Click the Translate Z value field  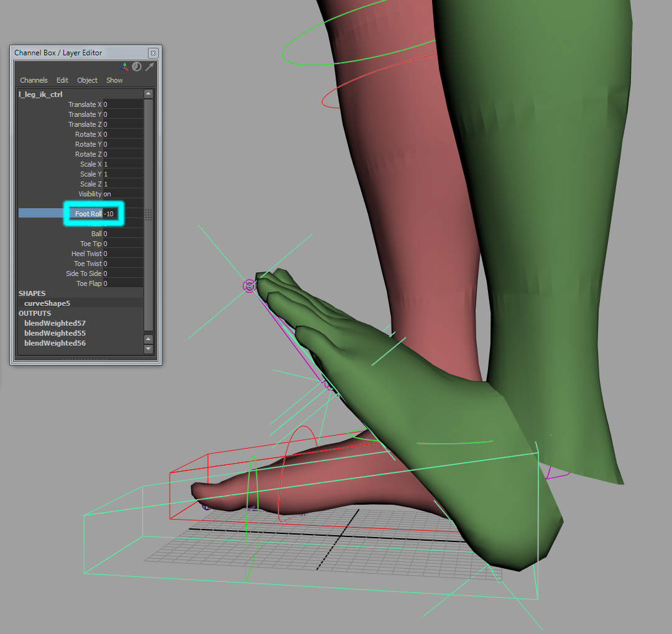123,124
